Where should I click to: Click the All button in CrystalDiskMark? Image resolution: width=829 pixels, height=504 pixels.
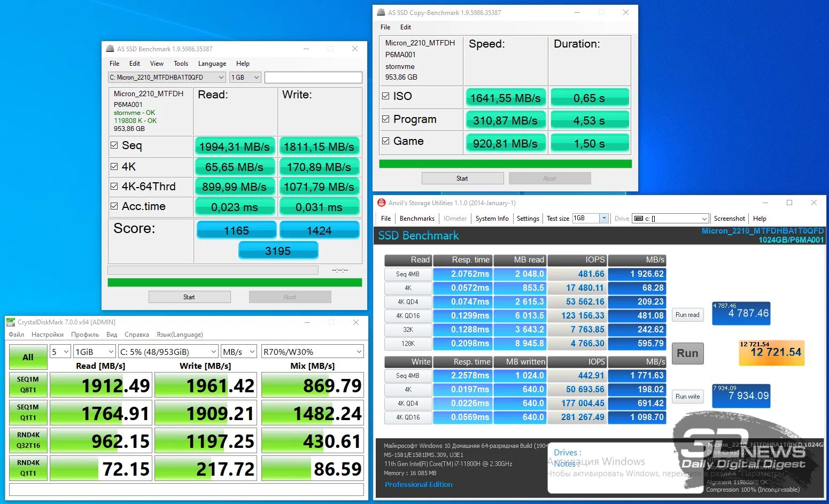[28, 357]
